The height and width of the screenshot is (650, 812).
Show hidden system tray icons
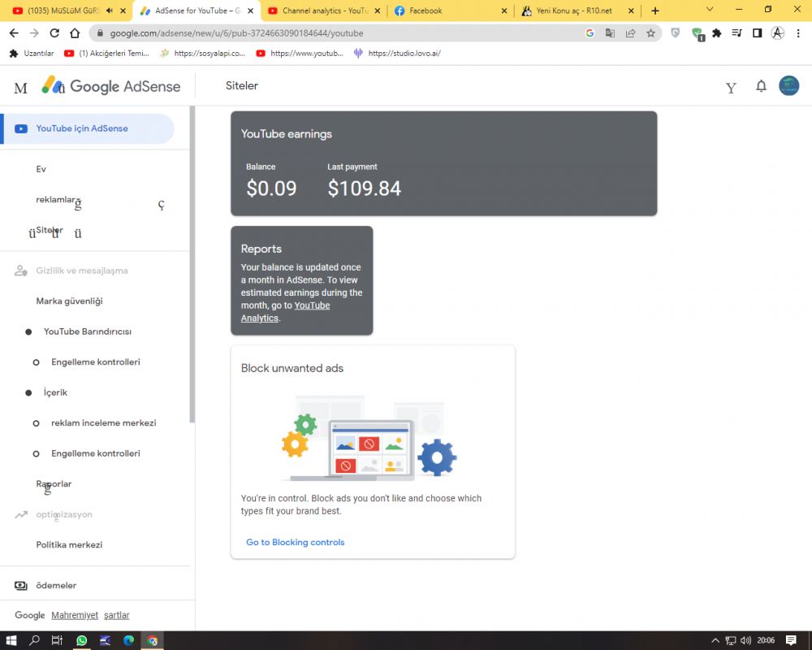click(x=715, y=641)
